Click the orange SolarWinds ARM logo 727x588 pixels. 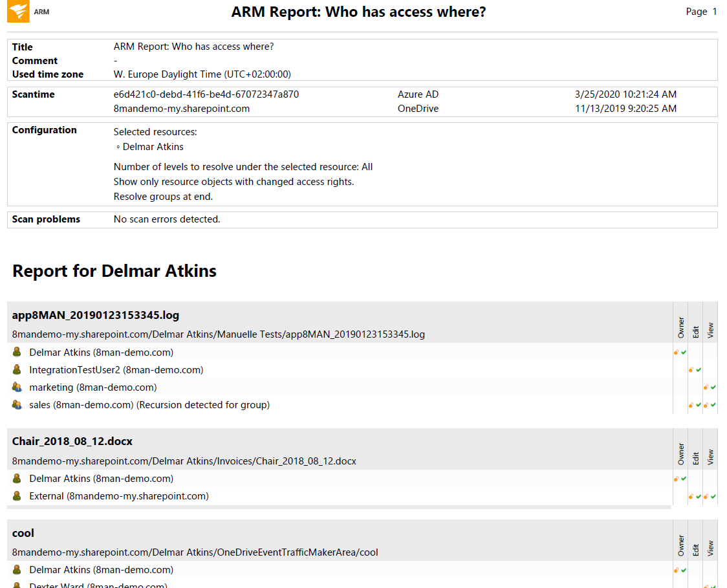pyautogui.click(x=19, y=11)
